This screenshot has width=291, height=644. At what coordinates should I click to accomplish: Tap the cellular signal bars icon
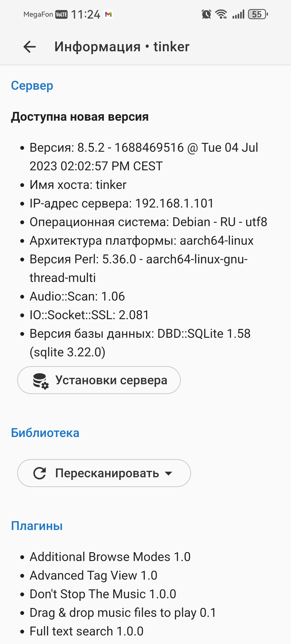coord(238,14)
